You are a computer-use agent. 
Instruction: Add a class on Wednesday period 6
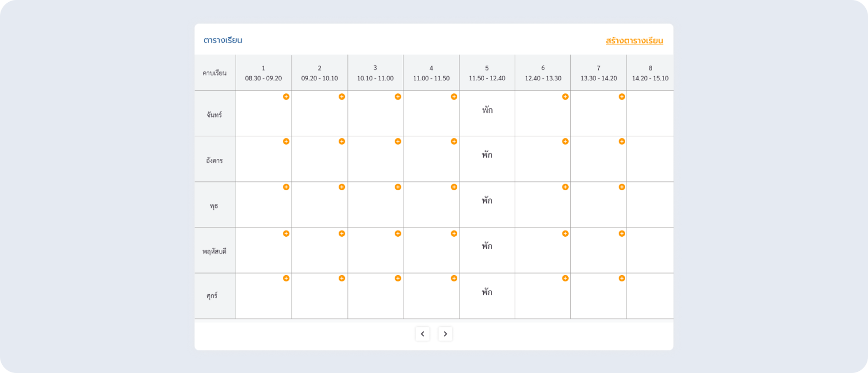(x=566, y=187)
